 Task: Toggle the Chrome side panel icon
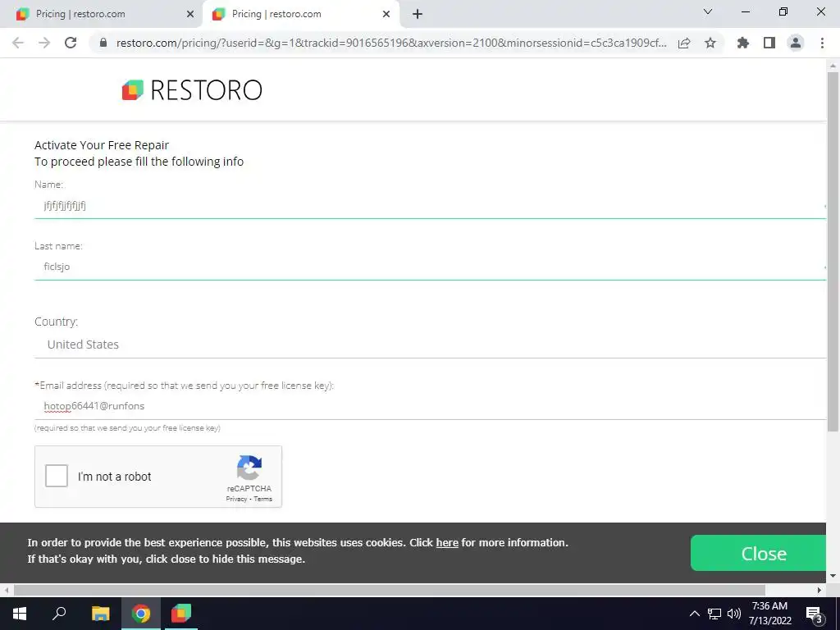tap(769, 43)
